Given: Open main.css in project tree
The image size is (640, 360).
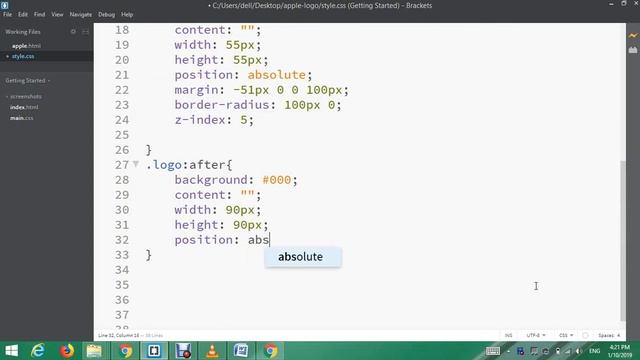Looking at the screenshot, I should pos(22,118).
